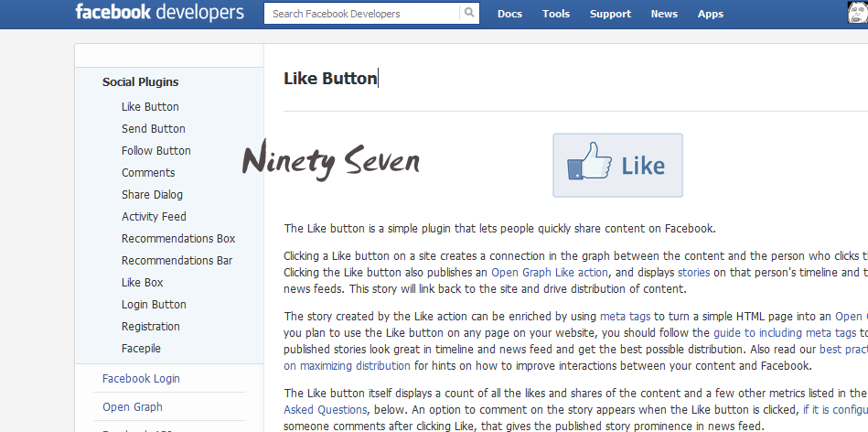Click the search magnifier icon
Image resolution: width=868 pixels, height=432 pixels.
(469, 14)
